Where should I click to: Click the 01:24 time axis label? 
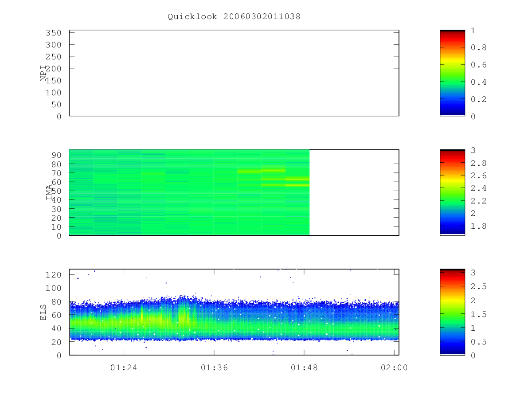tap(124, 368)
